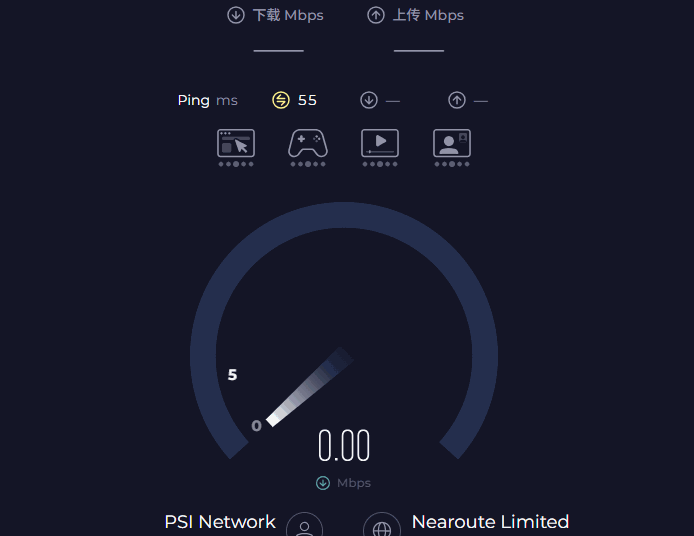Click the idle ping value 55
This screenshot has height=536, width=694.
coord(307,100)
